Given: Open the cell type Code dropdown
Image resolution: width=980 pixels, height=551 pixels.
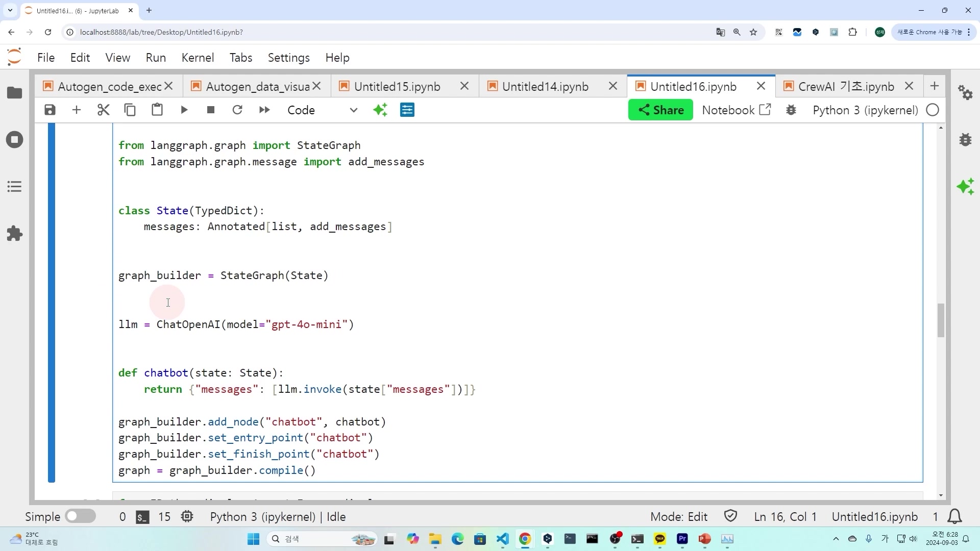Looking at the screenshot, I should (x=322, y=110).
